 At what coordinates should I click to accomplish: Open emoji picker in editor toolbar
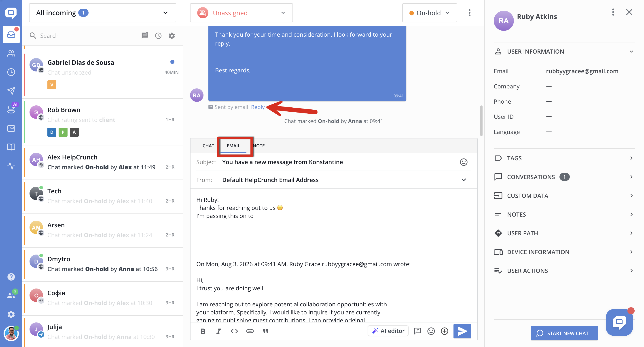coord(431,331)
